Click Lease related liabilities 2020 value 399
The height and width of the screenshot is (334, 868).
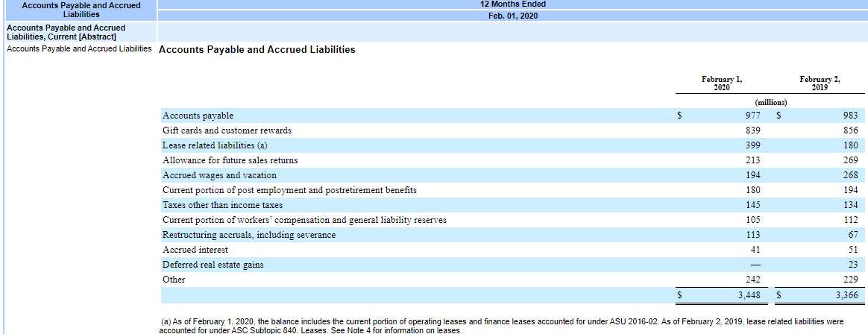tap(753, 145)
